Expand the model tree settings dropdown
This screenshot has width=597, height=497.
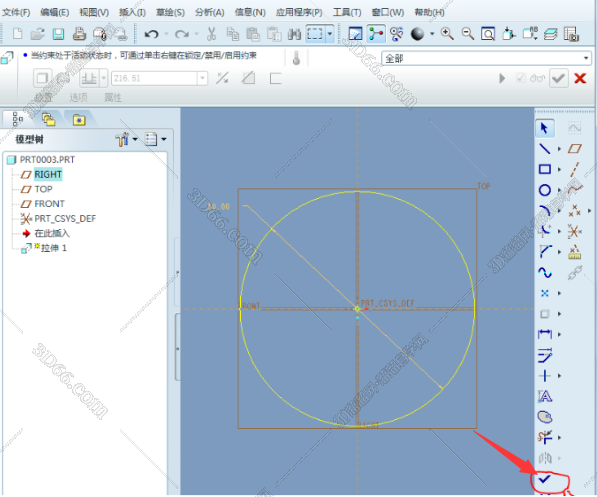(126, 139)
